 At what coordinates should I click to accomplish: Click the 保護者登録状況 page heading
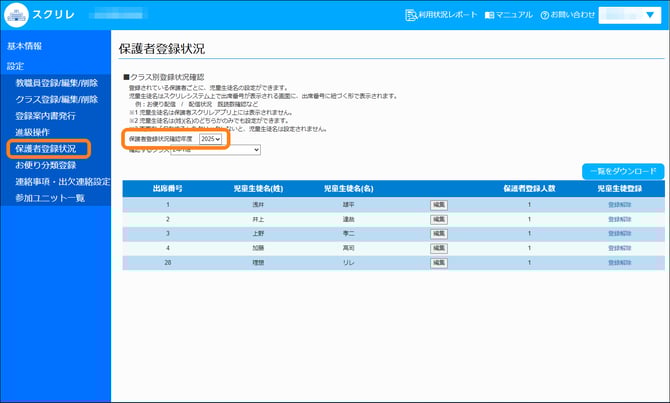162,49
